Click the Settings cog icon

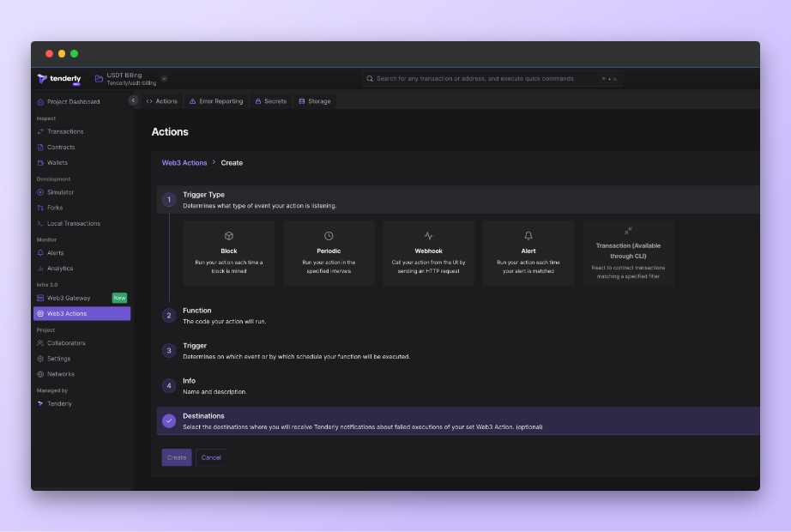40,359
